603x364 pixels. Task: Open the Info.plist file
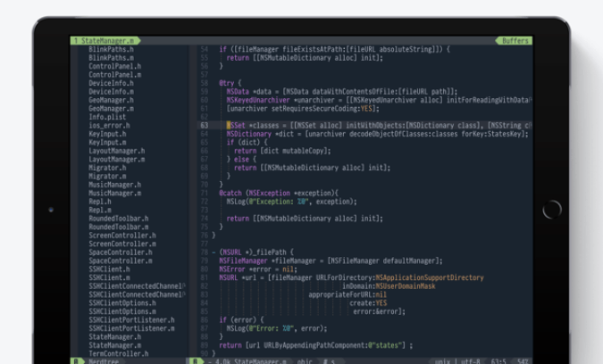coord(107,117)
